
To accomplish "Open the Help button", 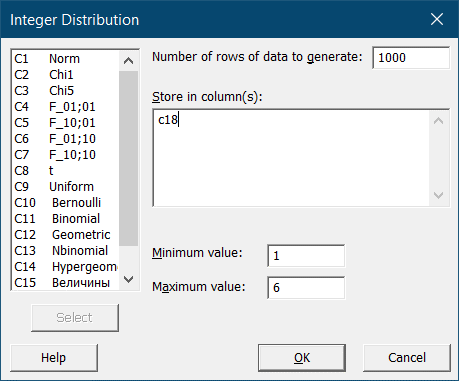I will [54, 358].
